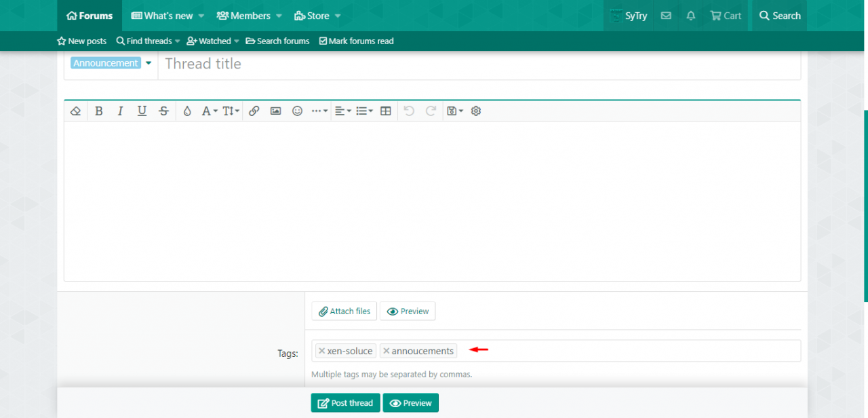Toggle strikethrough formatting
This screenshot has height=418, width=868.
click(x=163, y=111)
